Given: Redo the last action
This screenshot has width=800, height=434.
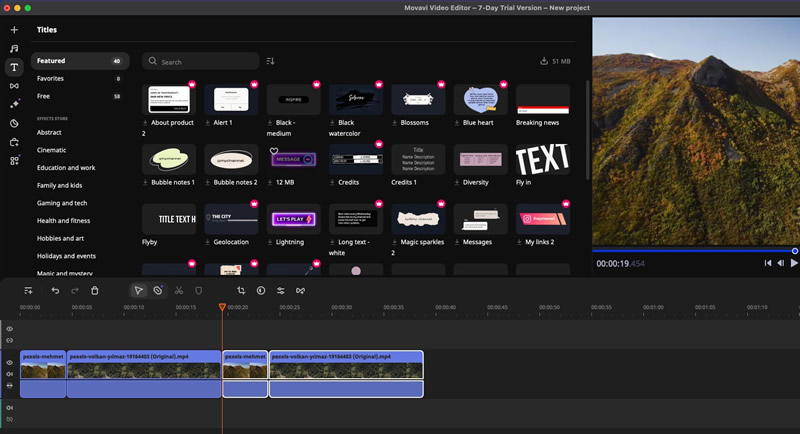Looking at the screenshot, I should tap(75, 291).
